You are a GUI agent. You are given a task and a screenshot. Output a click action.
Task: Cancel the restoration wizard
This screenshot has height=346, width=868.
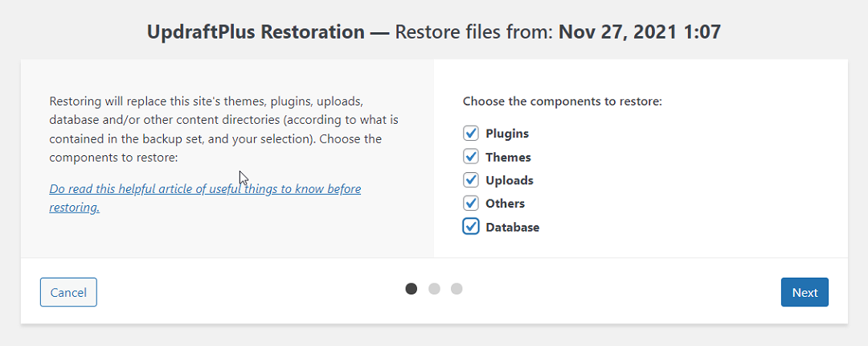tap(68, 293)
